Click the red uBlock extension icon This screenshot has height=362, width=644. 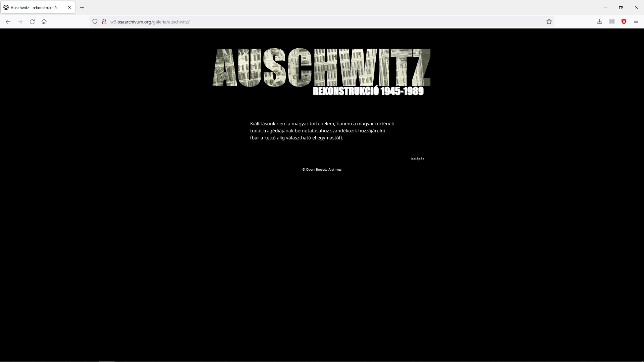coord(624,22)
